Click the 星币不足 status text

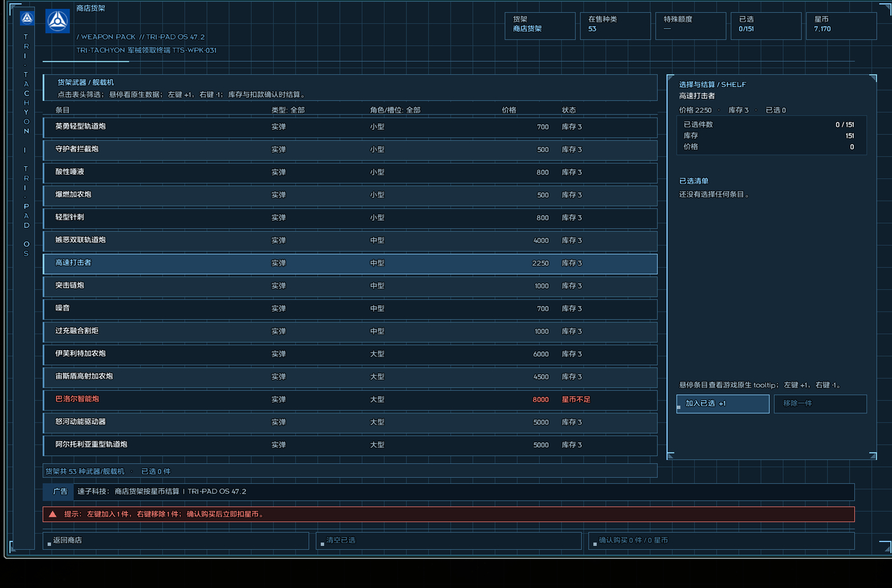coord(576,399)
